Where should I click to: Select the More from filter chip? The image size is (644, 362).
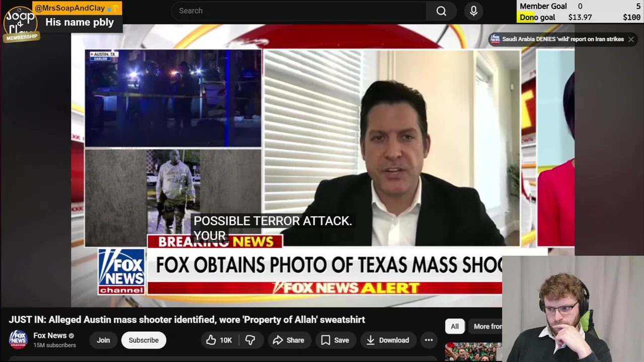[486, 326]
